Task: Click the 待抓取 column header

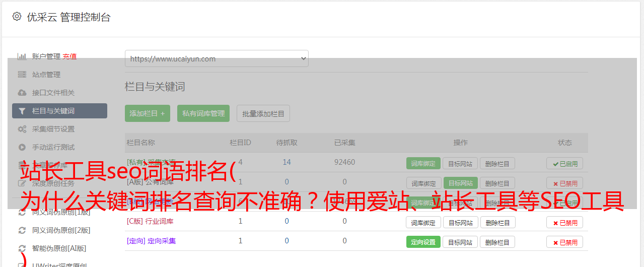Action: click(287, 143)
